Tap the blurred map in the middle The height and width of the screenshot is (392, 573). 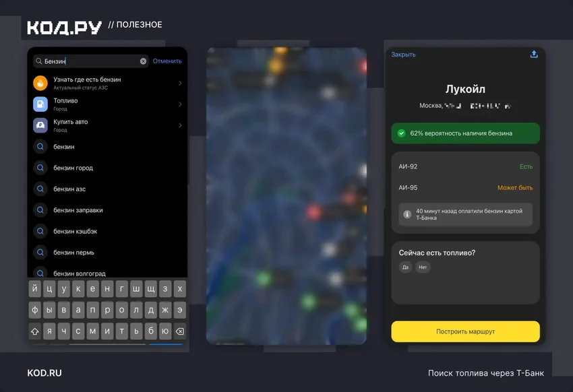pos(286,195)
